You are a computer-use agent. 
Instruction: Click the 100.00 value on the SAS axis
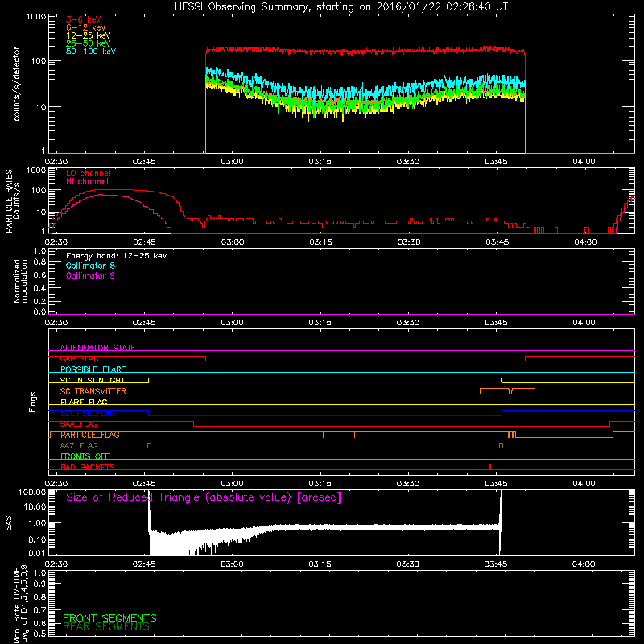(x=31, y=492)
